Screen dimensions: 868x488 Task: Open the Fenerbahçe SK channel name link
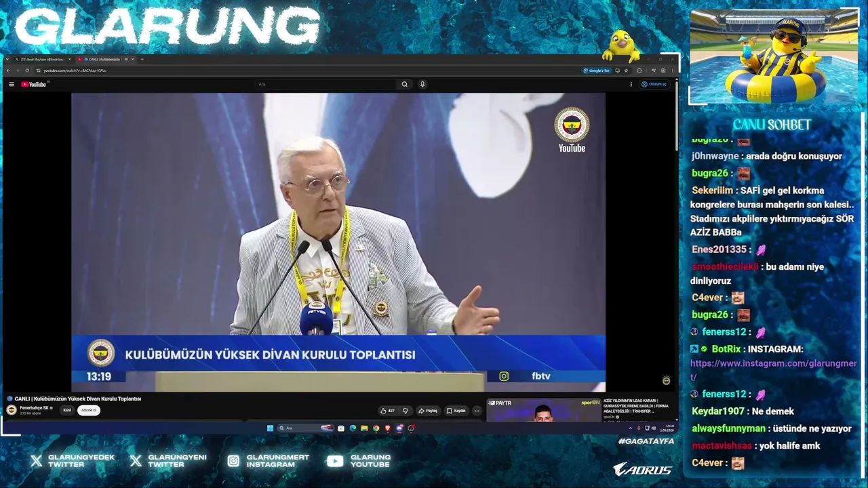(35, 408)
